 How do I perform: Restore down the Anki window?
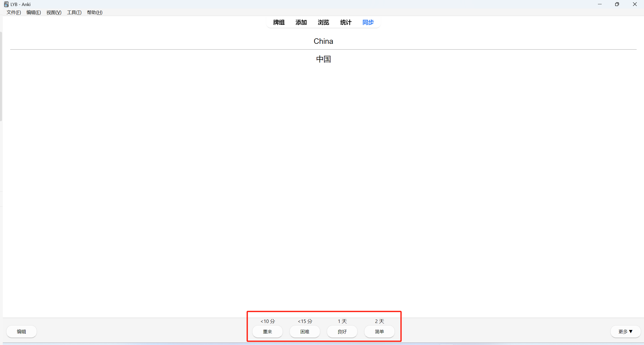pos(617,4)
